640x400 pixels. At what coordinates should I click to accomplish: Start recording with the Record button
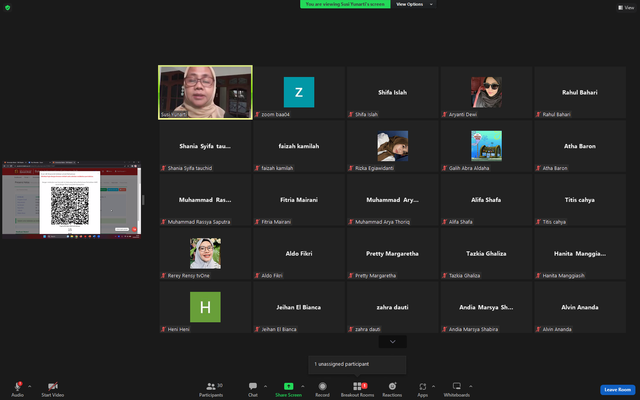pos(322,389)
